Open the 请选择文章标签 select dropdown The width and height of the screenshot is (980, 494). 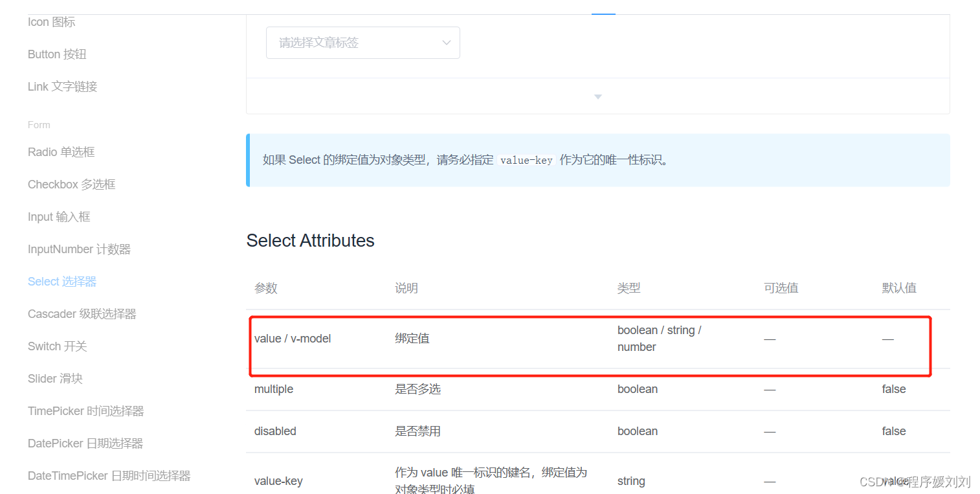353,42
